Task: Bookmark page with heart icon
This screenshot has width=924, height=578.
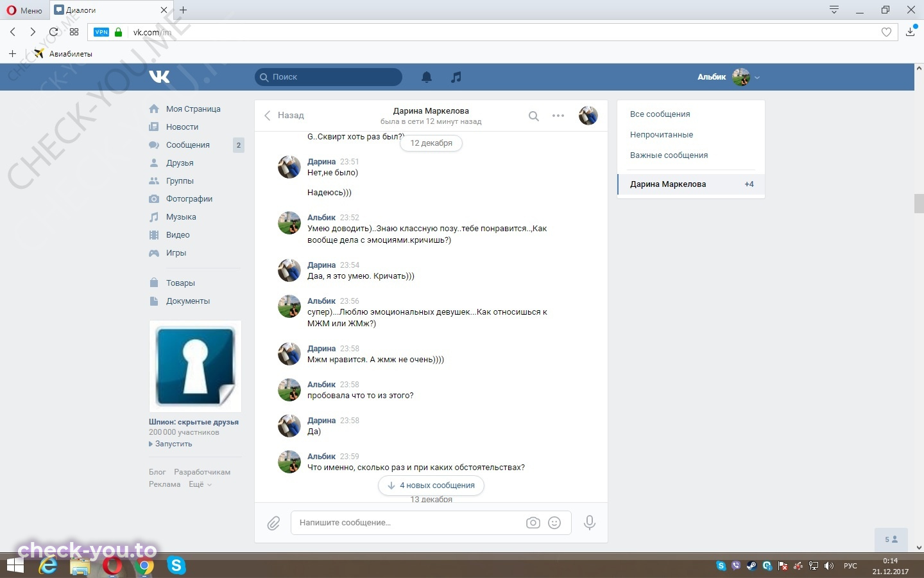Action: (886, 32)
